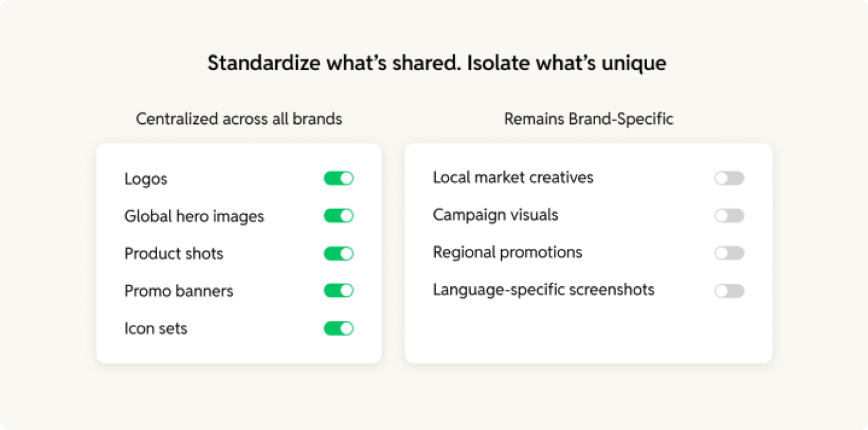Disable the Icon sets toggle
The width and height of the screenshot is (868, 430).
tap(339, 328)
